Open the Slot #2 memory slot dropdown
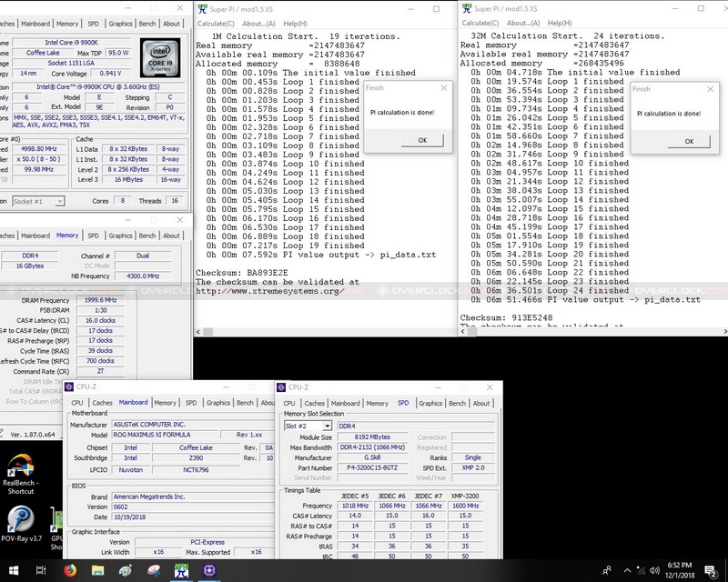Screen dimensions: 728x582 coord(308,426)
